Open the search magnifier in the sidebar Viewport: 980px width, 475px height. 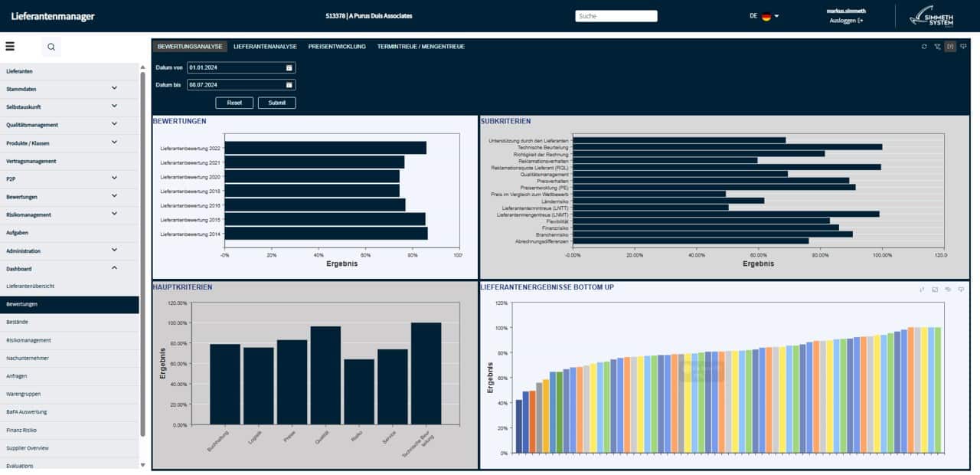[51, 47]
